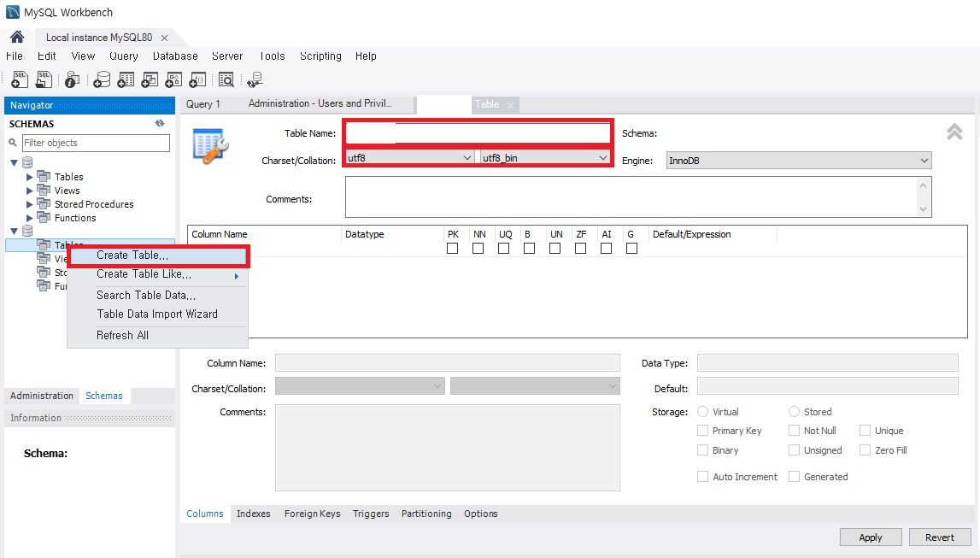The height and width of the screenshot is (558, 980).
Task: Enable the Not Null checkbox
Action: click(795, 431)
